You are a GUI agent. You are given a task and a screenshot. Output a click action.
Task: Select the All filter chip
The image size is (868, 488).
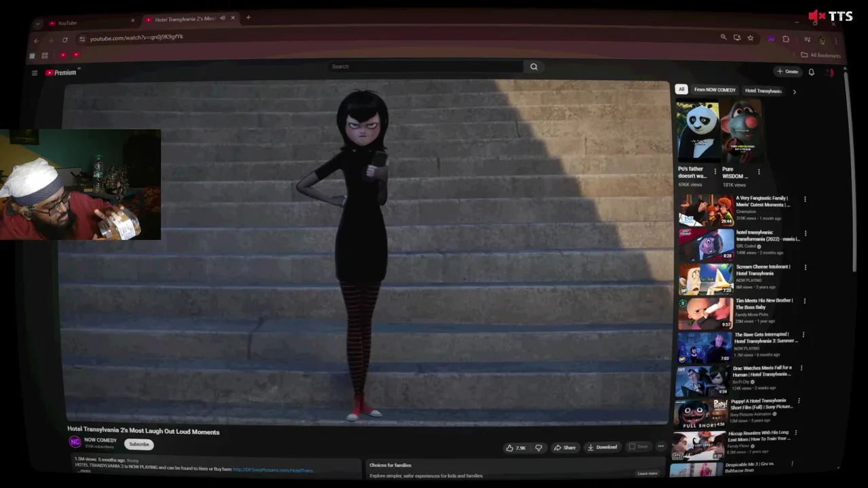(x=682, y=89)
